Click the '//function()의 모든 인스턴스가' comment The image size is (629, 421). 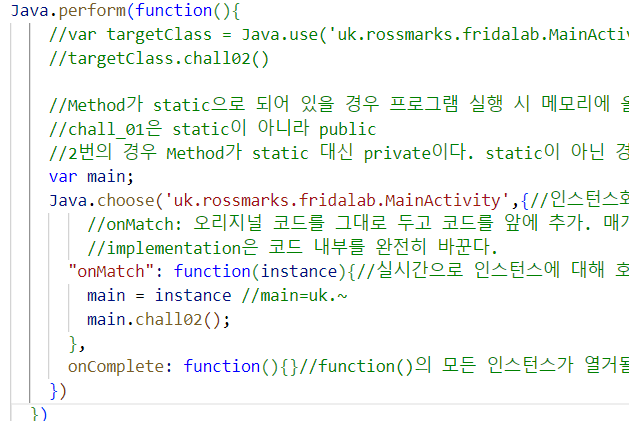point(464,366)
